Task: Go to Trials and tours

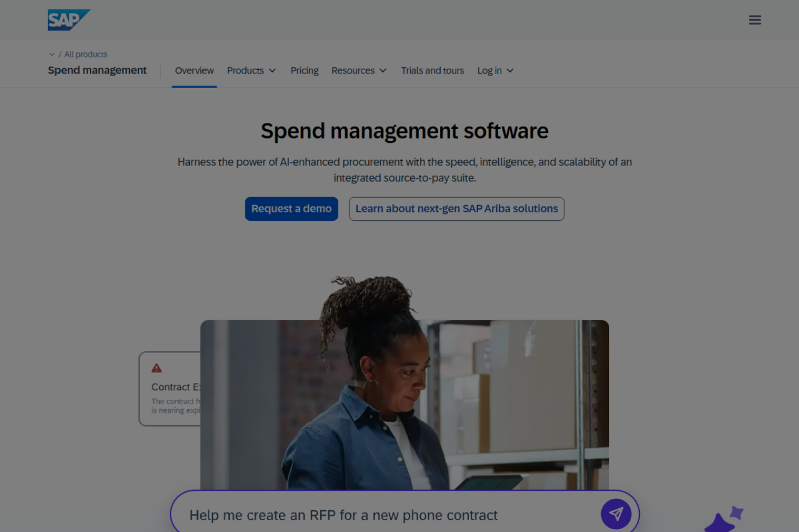Action: pyautogui.click(x=433, y=70)
